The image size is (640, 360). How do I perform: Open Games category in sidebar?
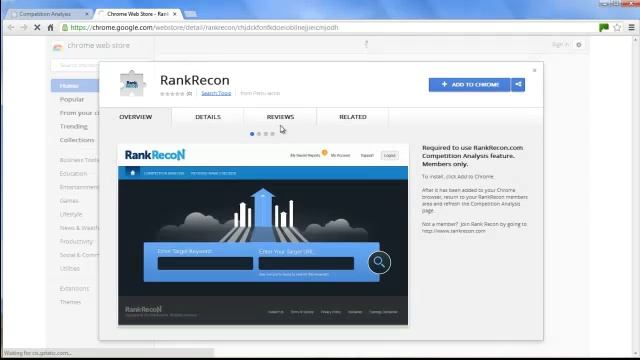point(69,201)
